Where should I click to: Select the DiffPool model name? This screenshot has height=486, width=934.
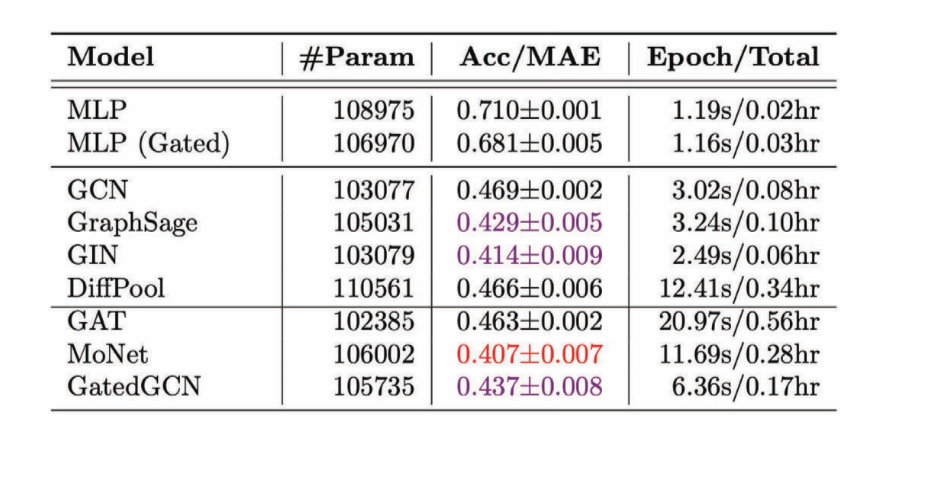coord(116,288)
